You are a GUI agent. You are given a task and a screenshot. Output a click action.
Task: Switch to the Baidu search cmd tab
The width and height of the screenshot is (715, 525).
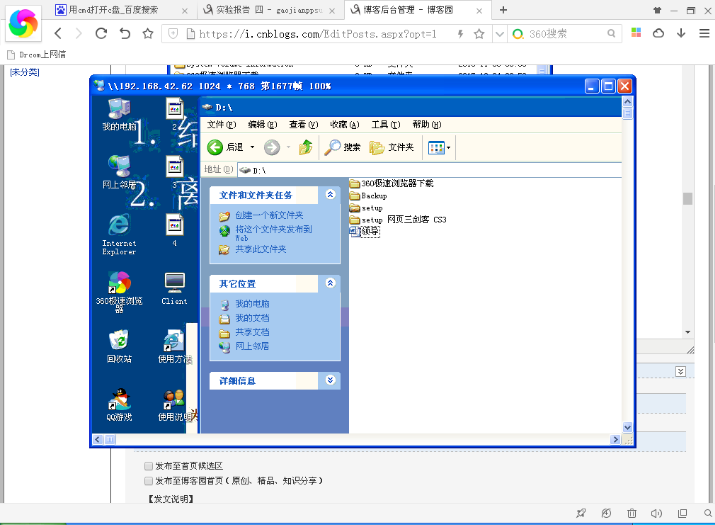121,10
